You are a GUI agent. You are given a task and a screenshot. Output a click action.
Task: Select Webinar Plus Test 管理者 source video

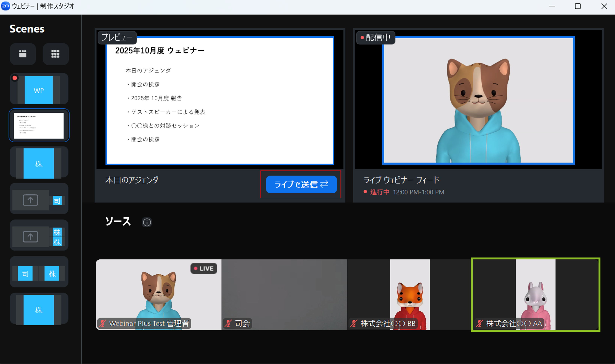159,295
